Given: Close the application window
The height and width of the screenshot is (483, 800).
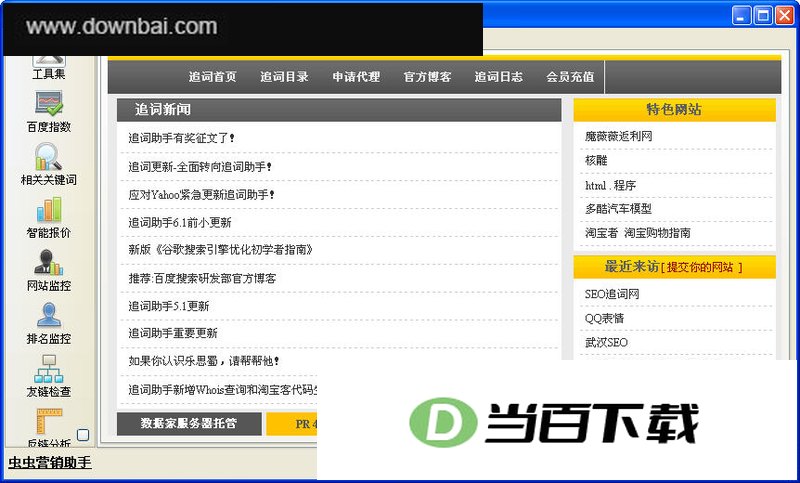Looking at the screenshot, I should point(785,16).
